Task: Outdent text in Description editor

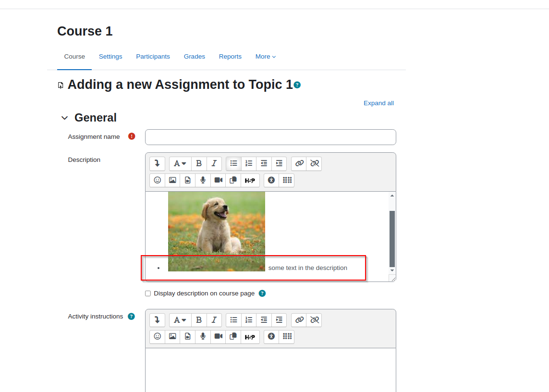Action: click(x=264, y=164)
